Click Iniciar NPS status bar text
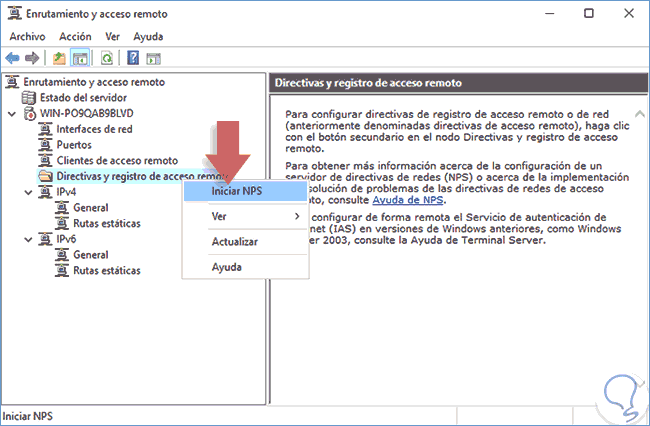Viewport: 650px width, 426px height. [28, 416]
